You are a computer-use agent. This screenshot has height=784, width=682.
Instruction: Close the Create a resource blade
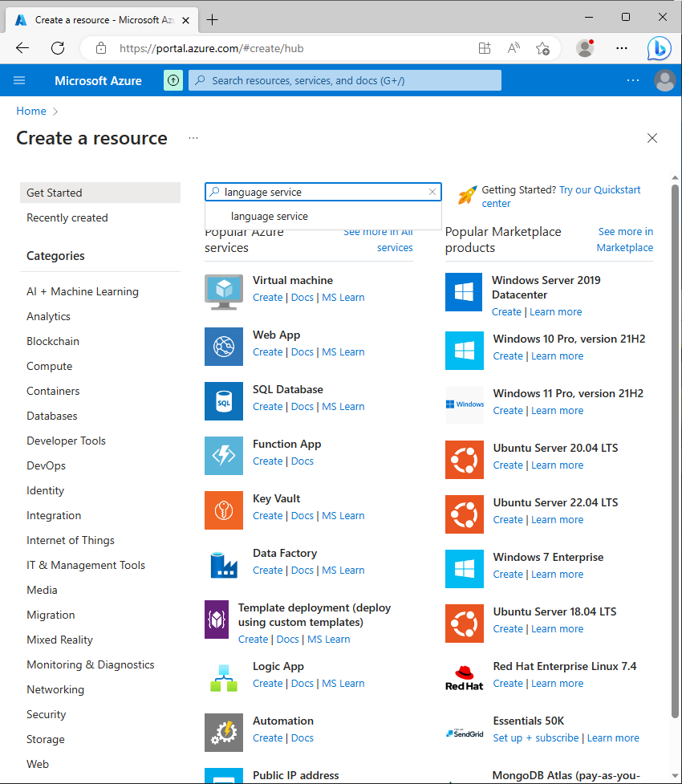(x=652, y=138)
